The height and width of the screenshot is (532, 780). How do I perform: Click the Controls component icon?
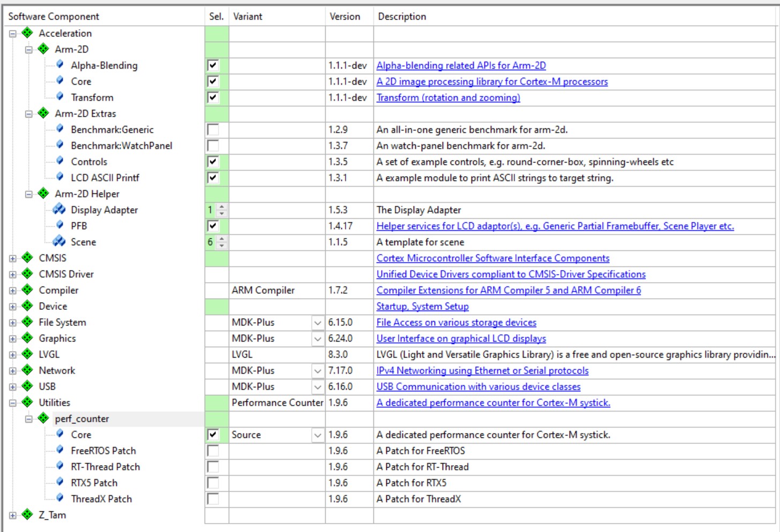pyautogui.click(x=60, y=161)
